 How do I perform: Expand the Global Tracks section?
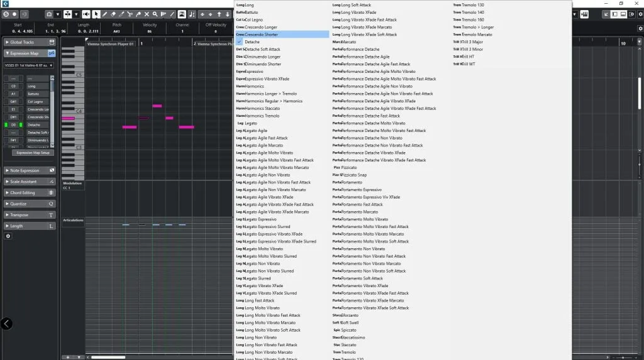point(7,42)
